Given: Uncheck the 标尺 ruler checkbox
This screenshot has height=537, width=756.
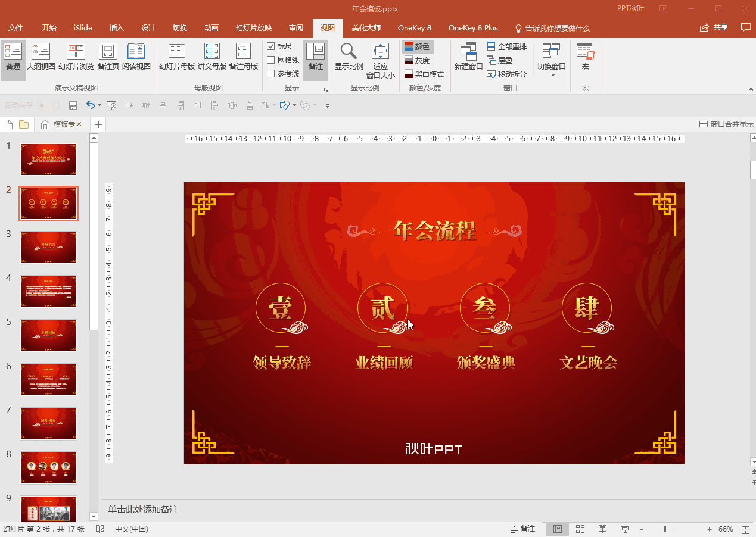Looking at the screenshot, I should point(271,46).
